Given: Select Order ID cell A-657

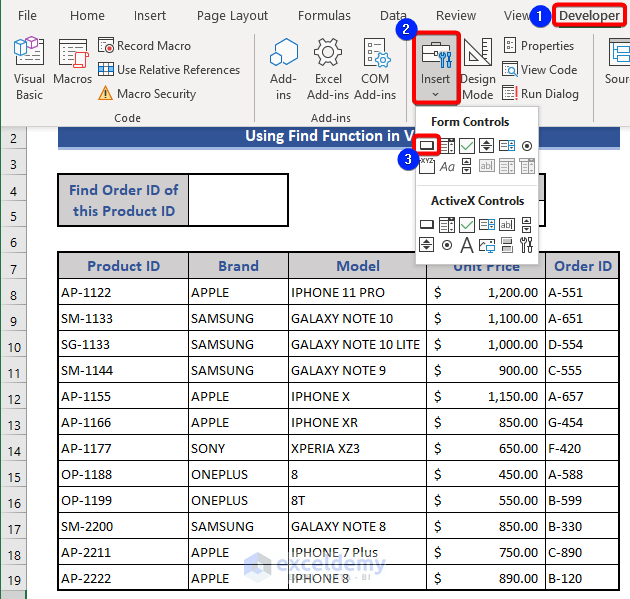Looking at the screenshot, I should [x=583, y=396].
